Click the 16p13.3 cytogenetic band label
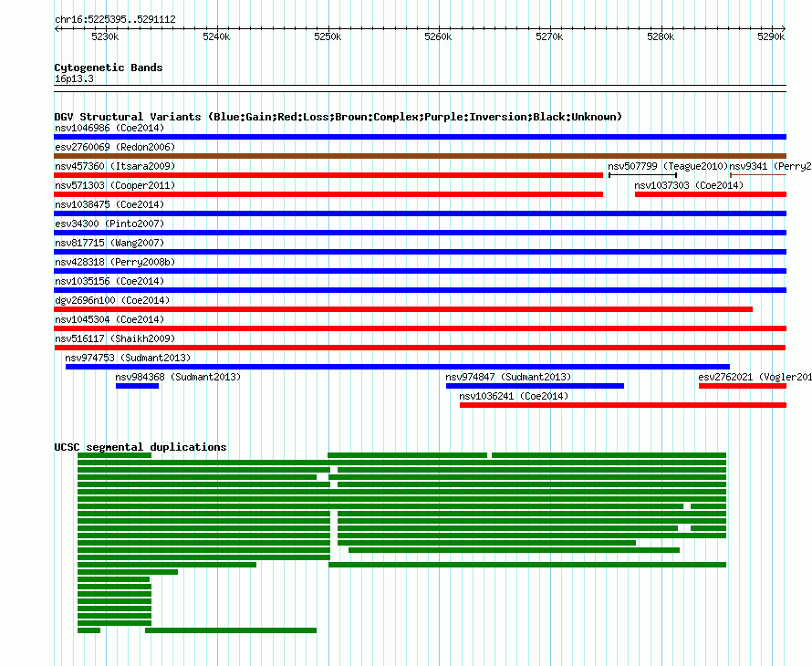Image resolution: width=812 pixels, height=666 pixels. [74, 79]
